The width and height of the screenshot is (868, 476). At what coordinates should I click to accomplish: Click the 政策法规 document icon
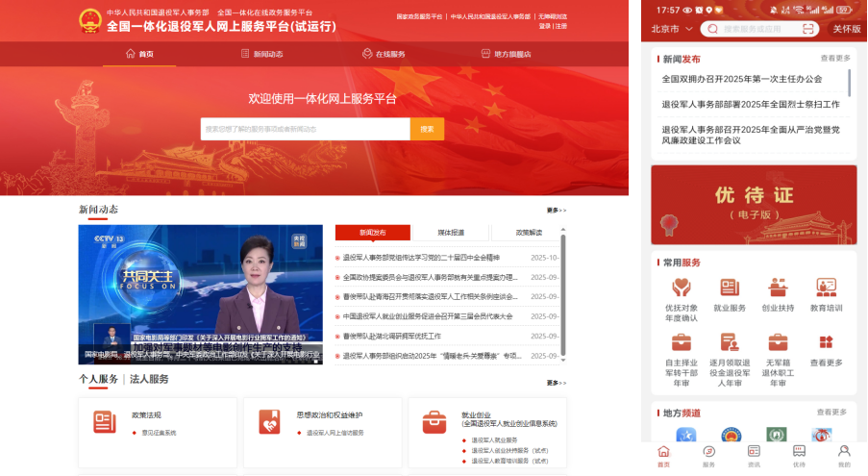pos(105,422)
